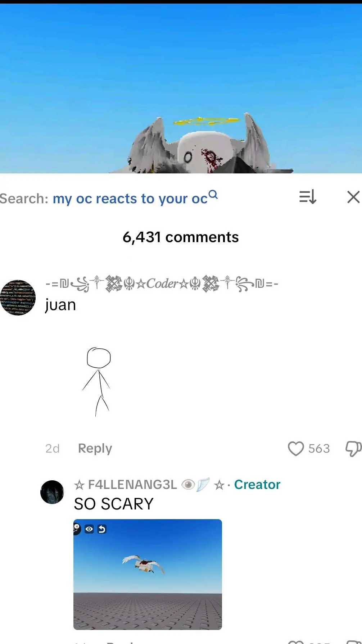
Task: Open the Coder user's profile picture
Action: tap(18, 298)
